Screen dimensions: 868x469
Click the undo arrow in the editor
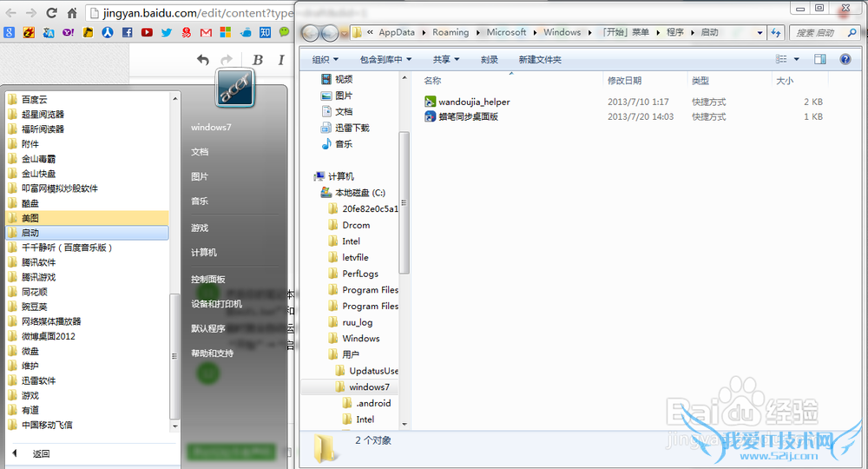coord(203,60)
